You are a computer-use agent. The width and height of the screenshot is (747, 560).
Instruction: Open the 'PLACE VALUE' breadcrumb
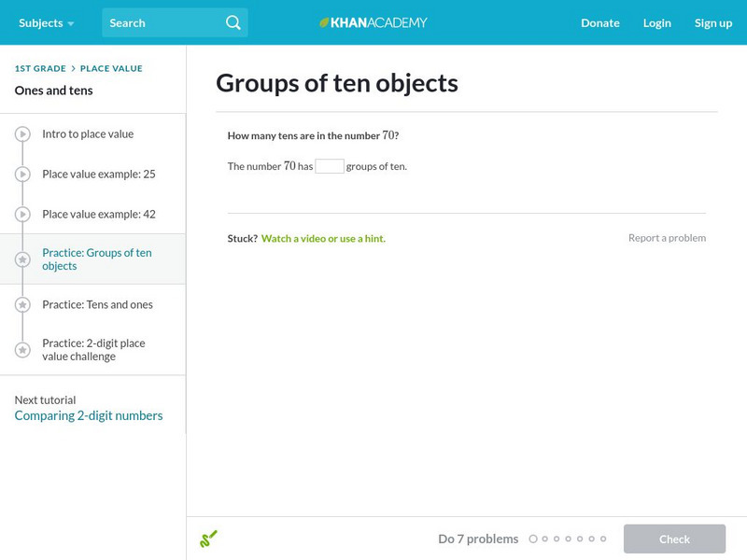[110, 67]
